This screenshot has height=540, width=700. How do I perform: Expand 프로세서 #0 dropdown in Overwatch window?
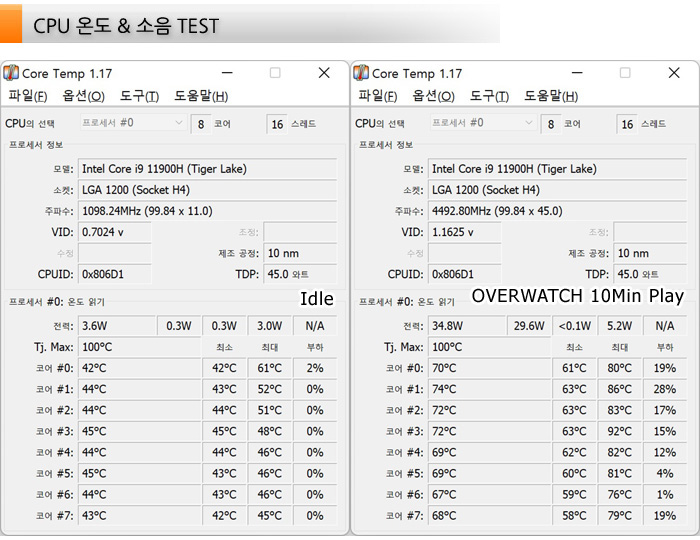click(483, 123)
